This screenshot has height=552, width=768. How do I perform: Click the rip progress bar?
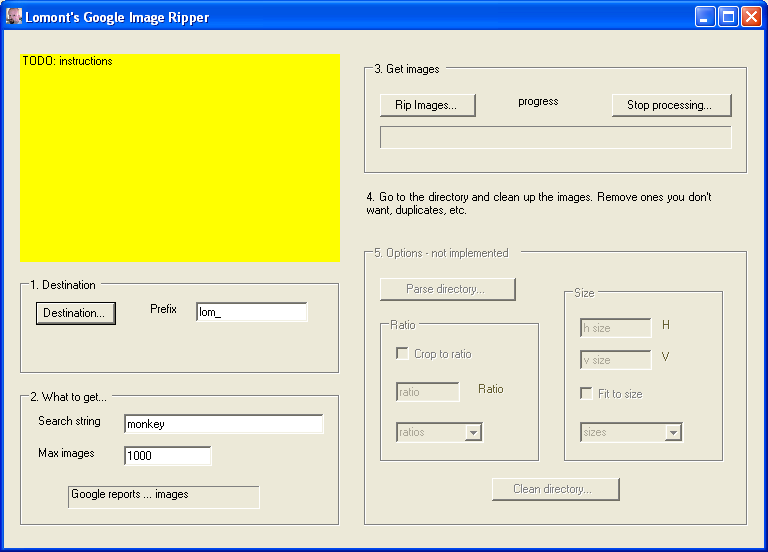(x=555, y=137)
